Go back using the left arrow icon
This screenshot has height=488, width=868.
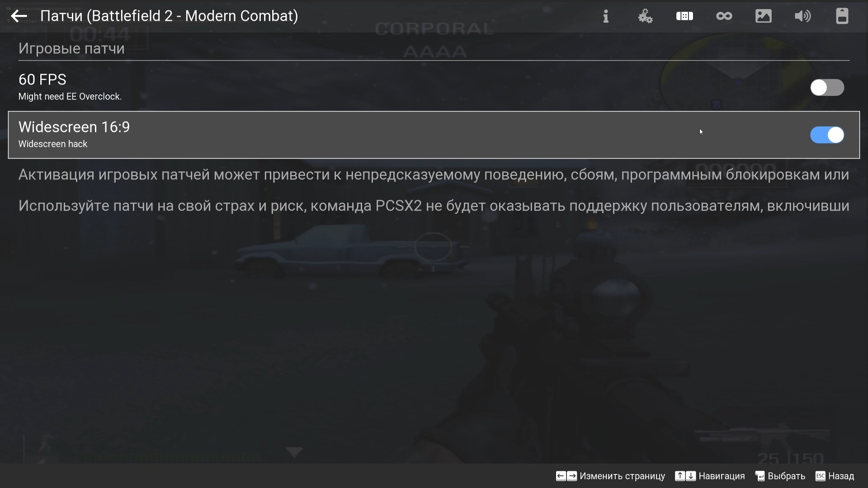[19, 16]
